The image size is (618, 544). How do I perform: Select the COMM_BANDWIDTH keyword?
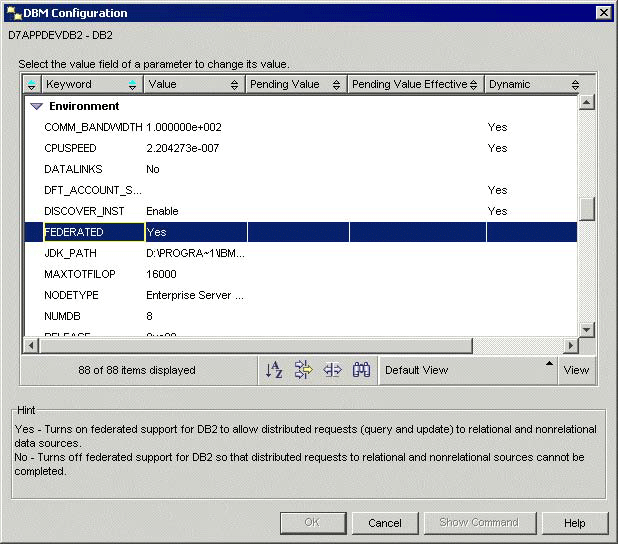93,127
